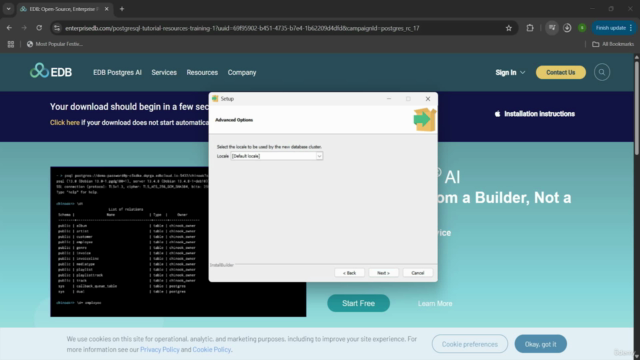Click the Setup title bar app icon

215,99
